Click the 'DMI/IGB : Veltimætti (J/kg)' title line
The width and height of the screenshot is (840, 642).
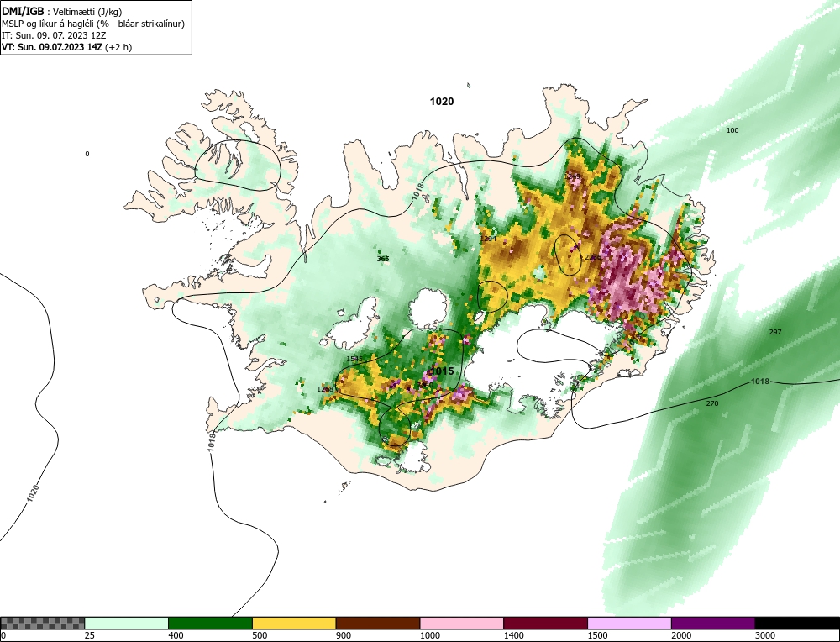[x=62, y=12]
